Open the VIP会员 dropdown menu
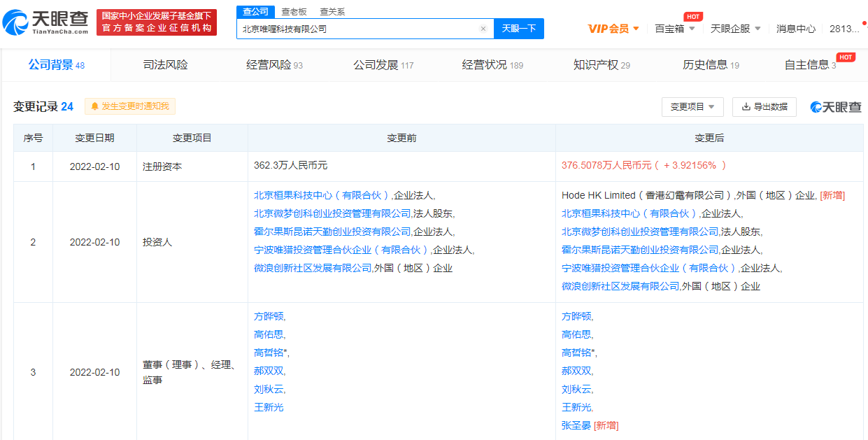 pos(612,28)
